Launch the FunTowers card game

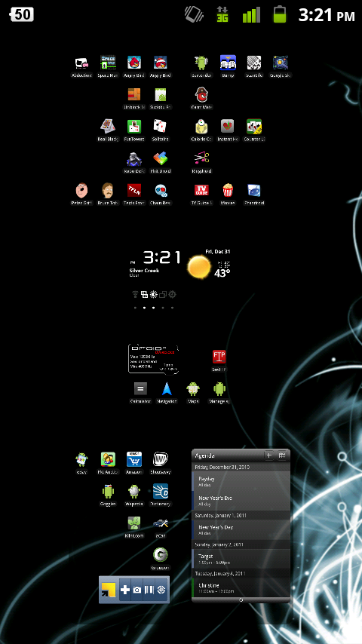(x=134, y=127)
